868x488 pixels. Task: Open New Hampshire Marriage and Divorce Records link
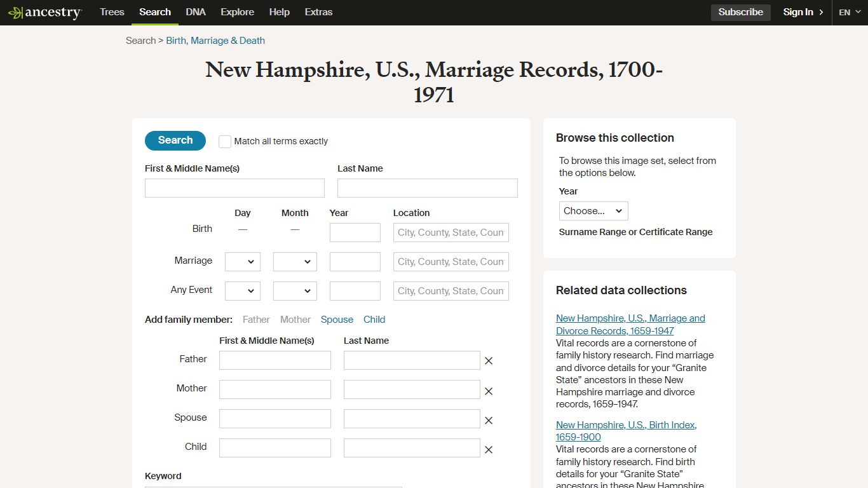click(x=630, y=325)
